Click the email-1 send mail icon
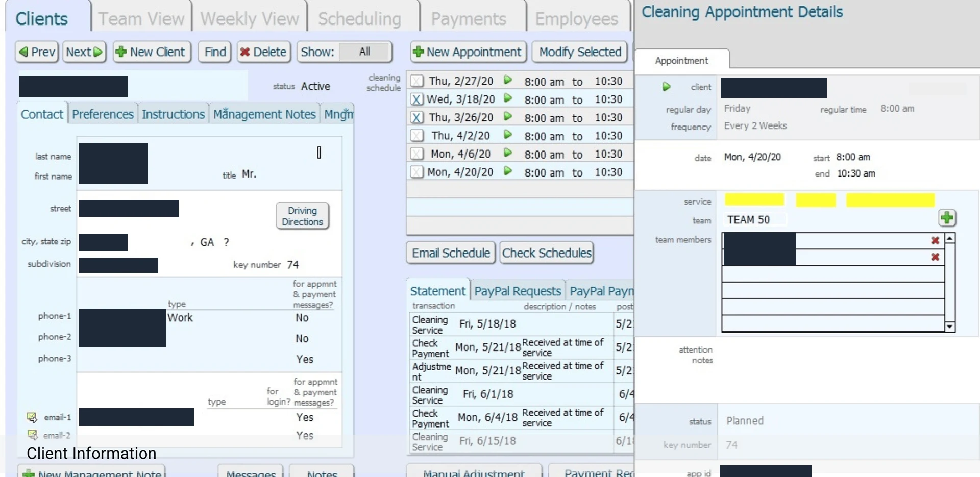 (x=32, y=417)
